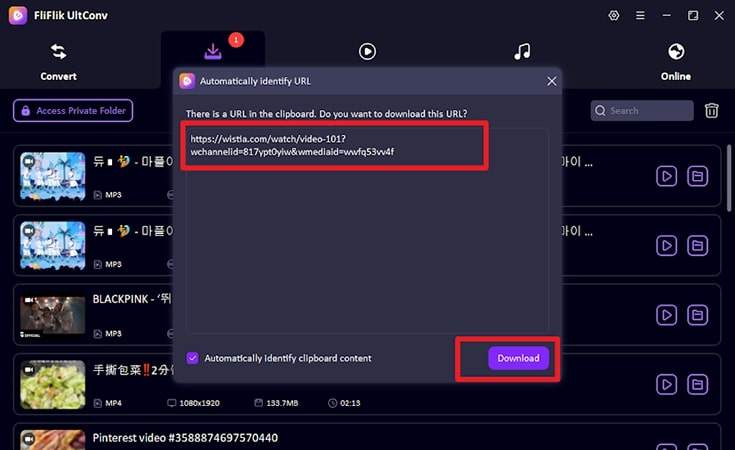Close the UltConv window
This screenshot has width=735, height=450.
pos(719,15)
